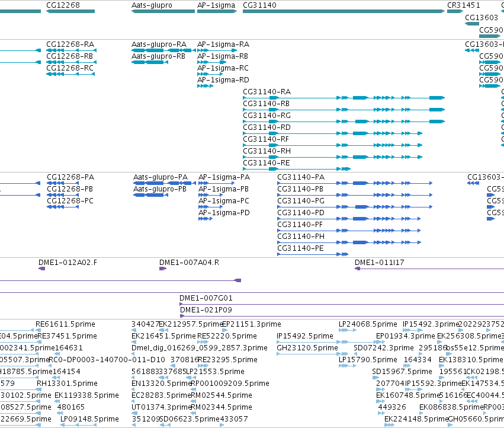
Task: Select transcript CG31140-RH
Action: (x=267, y=151)
